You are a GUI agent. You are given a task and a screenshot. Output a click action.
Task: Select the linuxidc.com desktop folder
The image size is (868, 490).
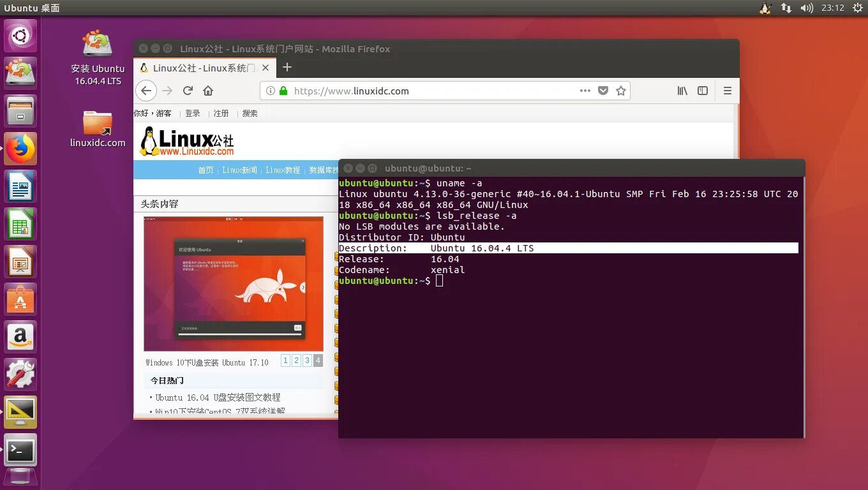tap(98, 129)
